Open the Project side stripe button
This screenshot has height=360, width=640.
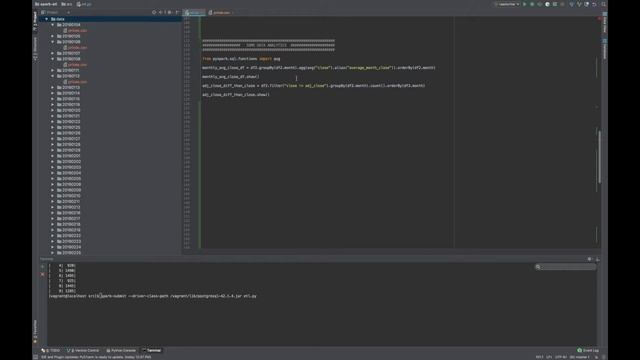click(35, 21)
